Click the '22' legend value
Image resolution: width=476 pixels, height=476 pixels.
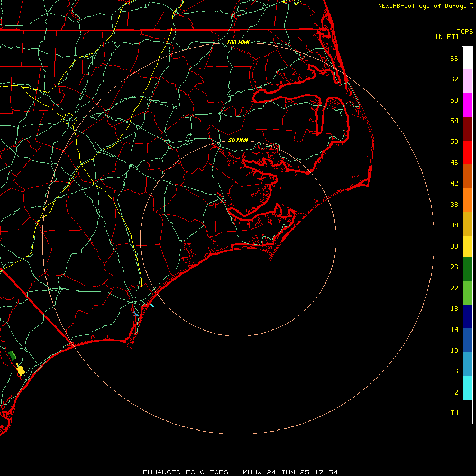click(x=454, y=288)
